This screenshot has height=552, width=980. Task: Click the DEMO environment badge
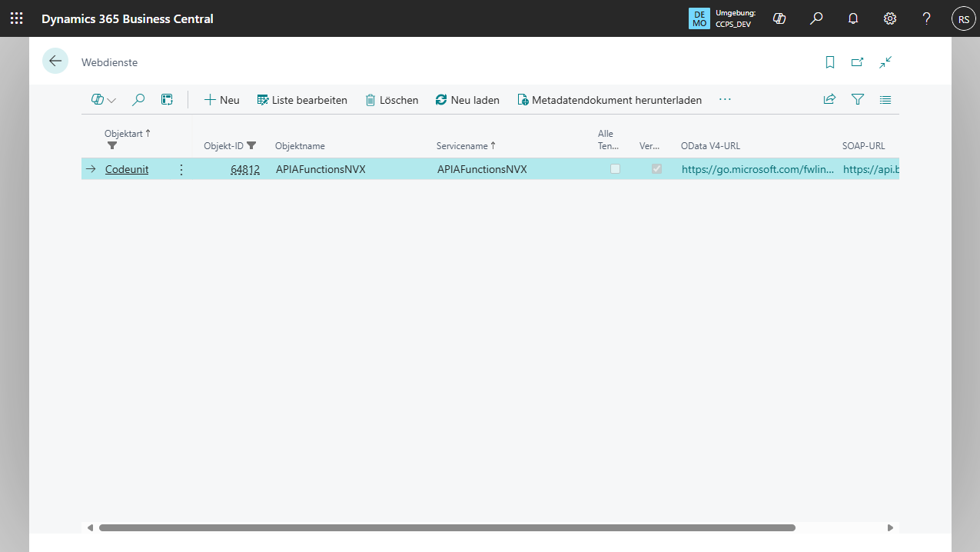tap(699, 18)
